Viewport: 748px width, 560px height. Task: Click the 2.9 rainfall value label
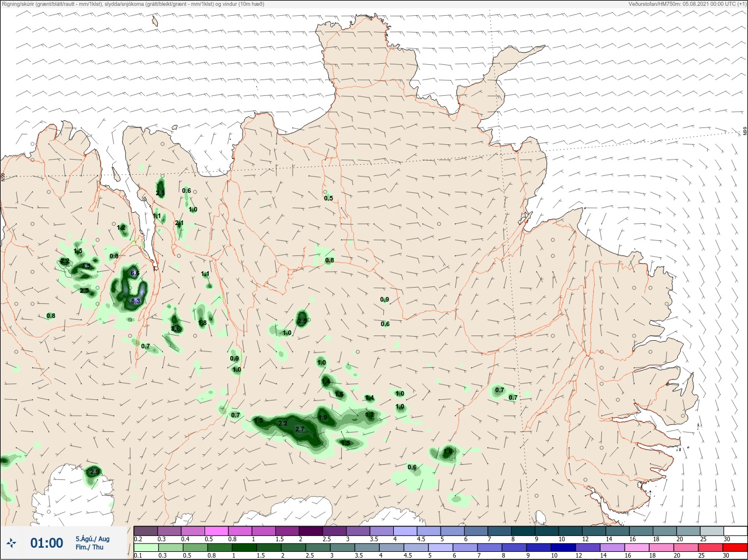point(95,471)
